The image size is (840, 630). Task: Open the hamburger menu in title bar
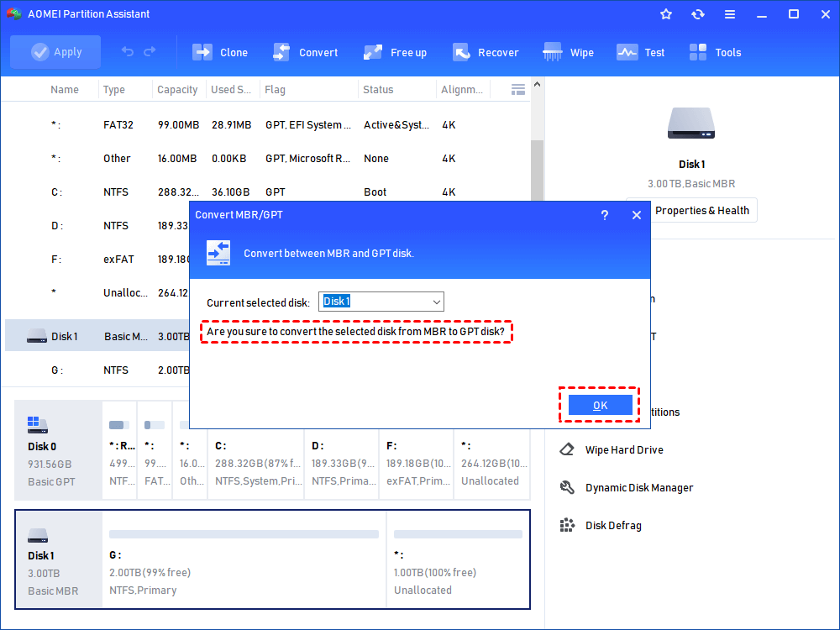tap(730, 14)
